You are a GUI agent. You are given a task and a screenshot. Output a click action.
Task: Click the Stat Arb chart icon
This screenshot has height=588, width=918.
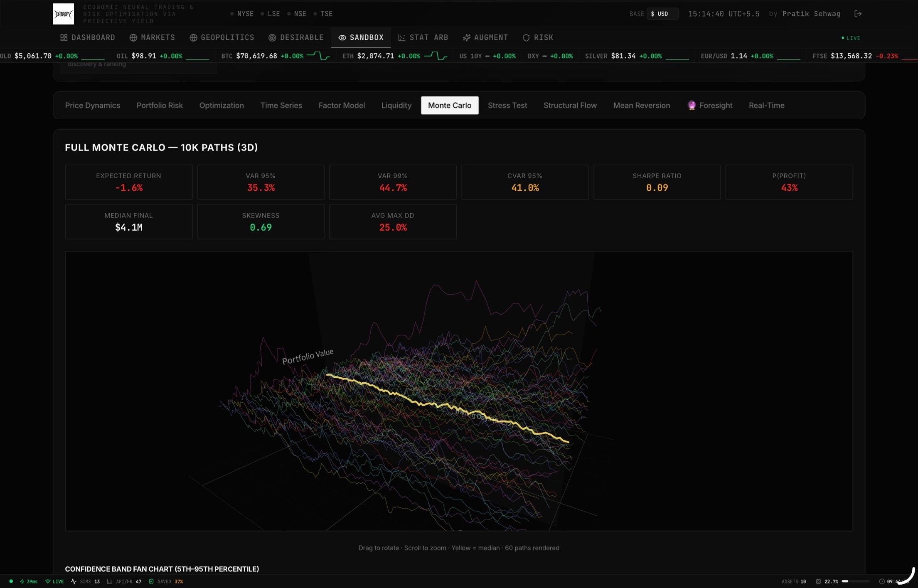point(401,38)
